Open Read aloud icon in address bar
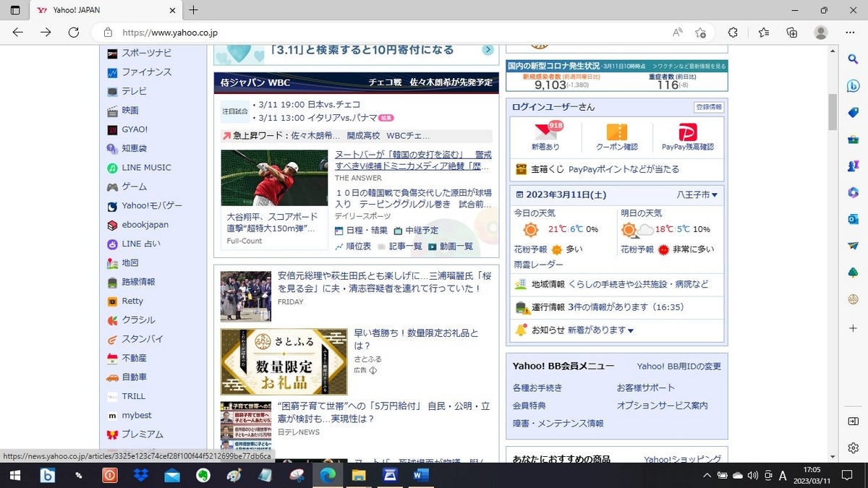This screenshot has height=488, width=868. (x=678, y=33)
